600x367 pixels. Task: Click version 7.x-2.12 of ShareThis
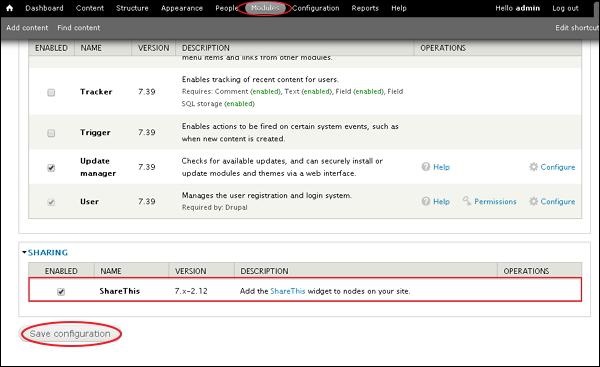tap(191, 291)
